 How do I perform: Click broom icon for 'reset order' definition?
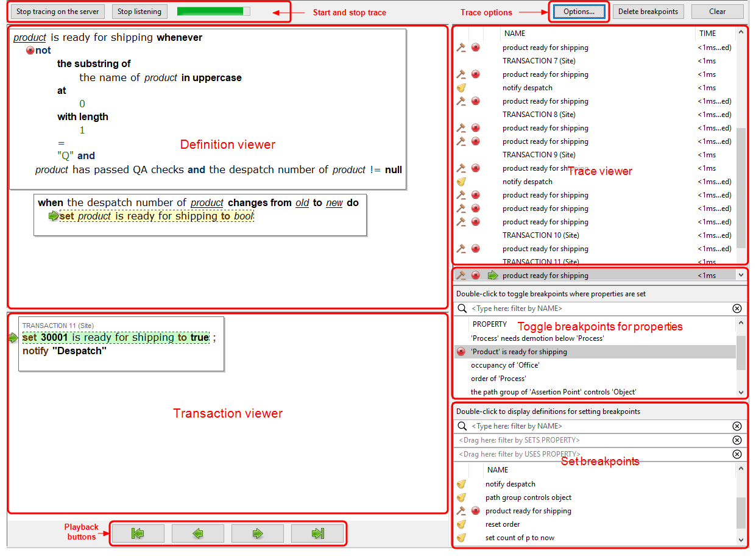[461, 524]
